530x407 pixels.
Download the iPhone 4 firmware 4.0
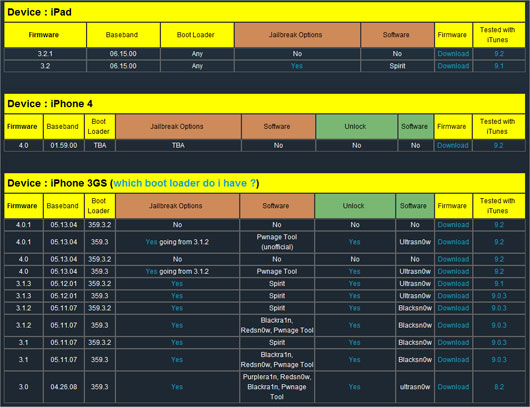453,145
